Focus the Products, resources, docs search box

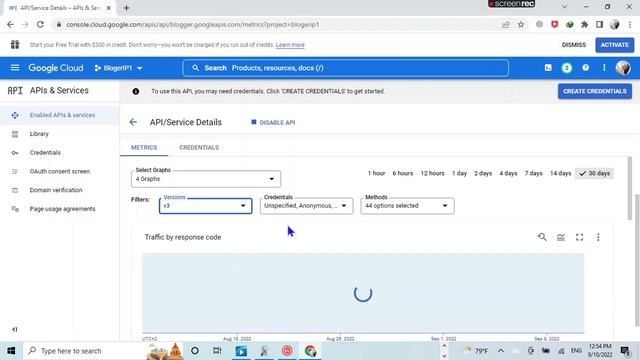[345, 68]
